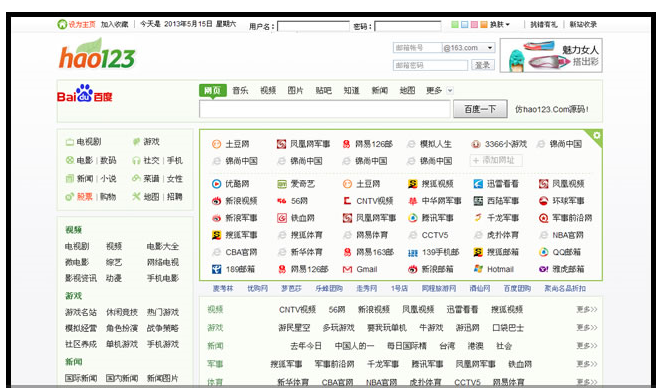
Task: Click 添加网址 add site button
Action: pyautogui.click(x=496, y=160)
